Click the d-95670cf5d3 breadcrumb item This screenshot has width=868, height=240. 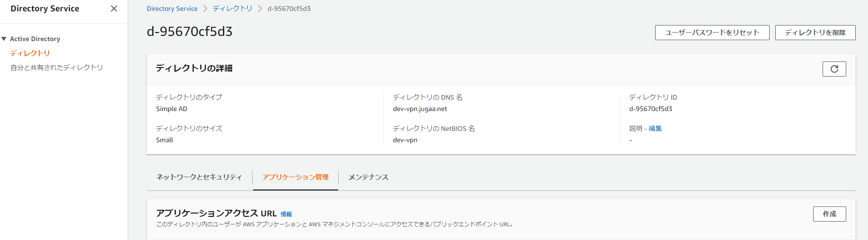[x=289, y=9]
